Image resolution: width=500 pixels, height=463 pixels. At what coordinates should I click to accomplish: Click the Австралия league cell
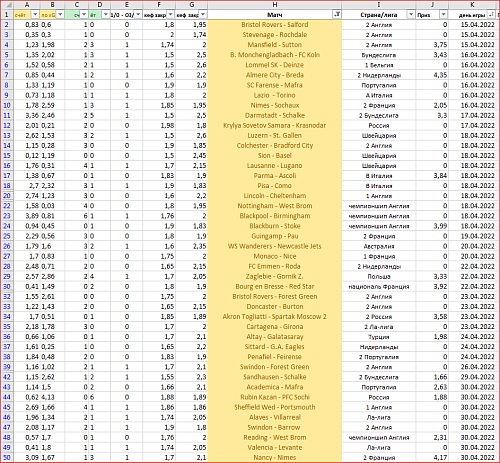tap(379, 246)
